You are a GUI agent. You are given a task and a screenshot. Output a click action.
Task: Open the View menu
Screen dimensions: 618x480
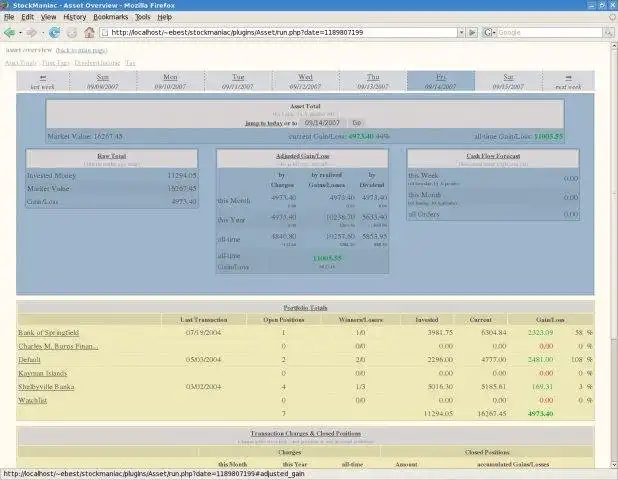click(x=48, y=17)
